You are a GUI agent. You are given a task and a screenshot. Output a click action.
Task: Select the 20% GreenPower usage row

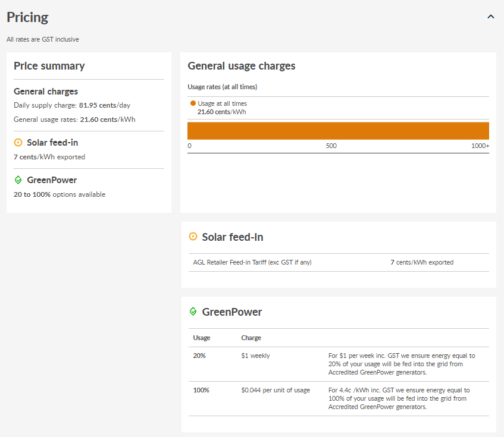click(338, 364)
